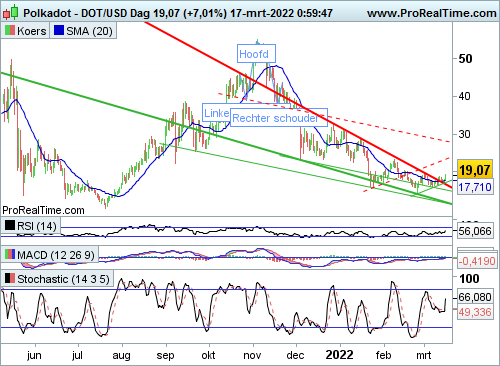The image size is (500, 366).
Task: Click the black RSI (14) color square
Action: coord(10,226)
